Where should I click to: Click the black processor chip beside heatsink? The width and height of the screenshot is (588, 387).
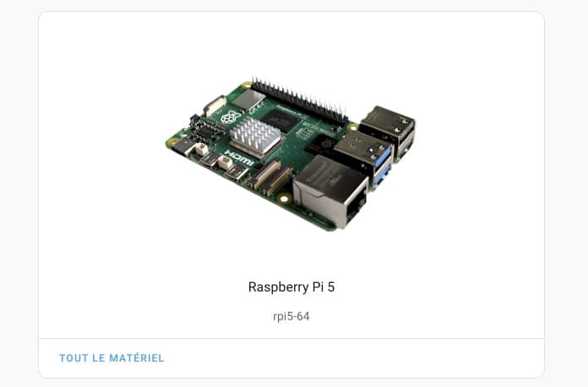[280, 120]
